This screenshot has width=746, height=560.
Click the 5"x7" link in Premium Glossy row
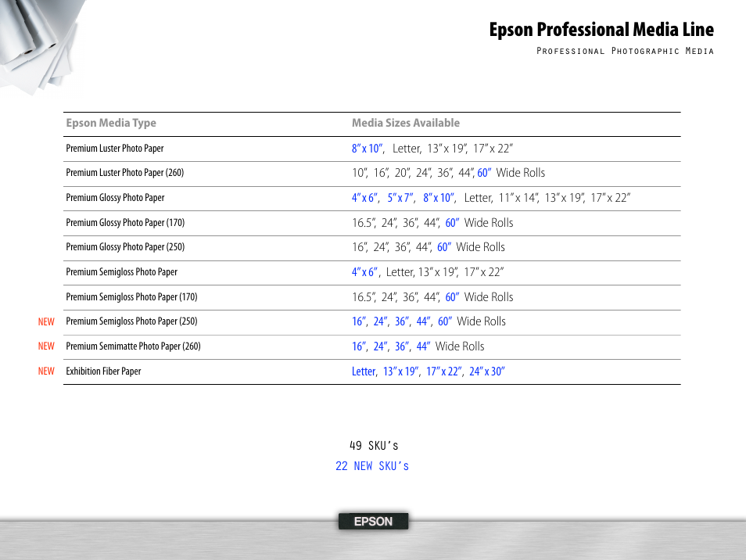pos(401,198)
